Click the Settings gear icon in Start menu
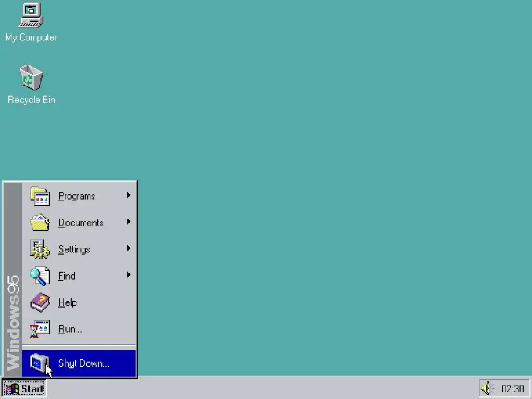This screenshot has height=399, width=532. [x=40, y=249]
